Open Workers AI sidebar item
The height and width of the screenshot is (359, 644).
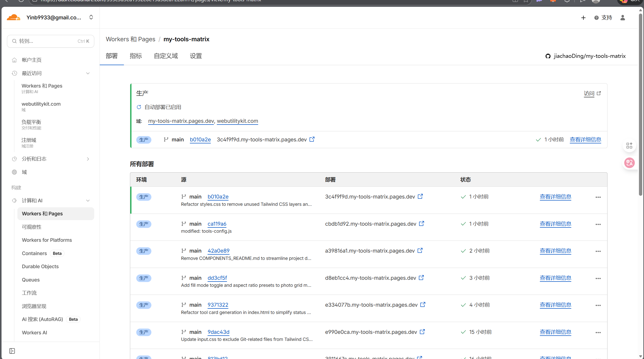coord(35,333)
